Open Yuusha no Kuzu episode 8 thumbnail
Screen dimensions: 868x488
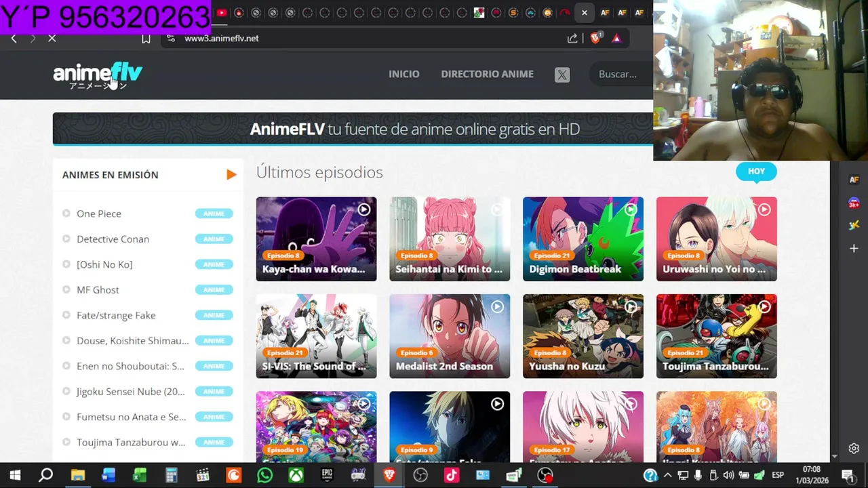[583, 336]
